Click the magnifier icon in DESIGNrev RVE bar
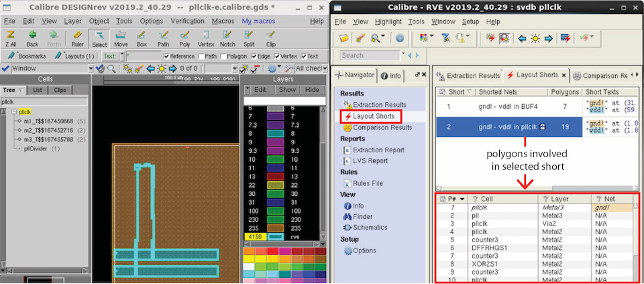Image resolution: width=644 pixels, height=284 pixels. pos(111,68)
